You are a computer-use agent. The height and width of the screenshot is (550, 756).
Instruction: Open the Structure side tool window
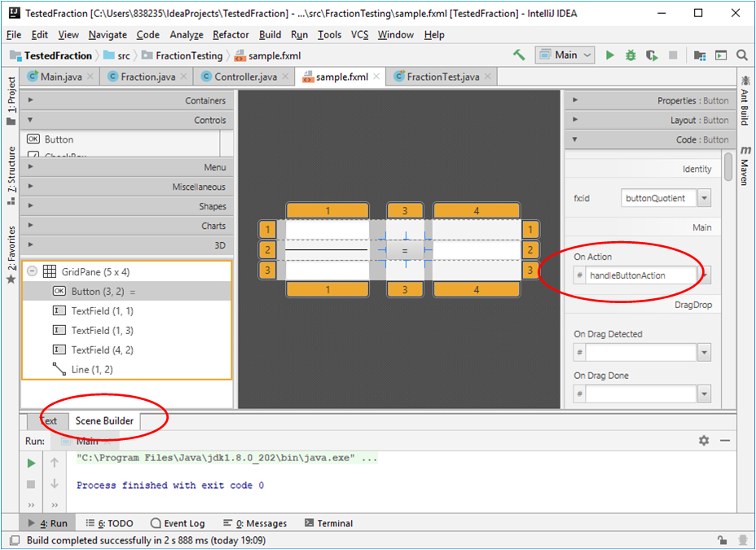pyautogui.click(x=11, y=175)
